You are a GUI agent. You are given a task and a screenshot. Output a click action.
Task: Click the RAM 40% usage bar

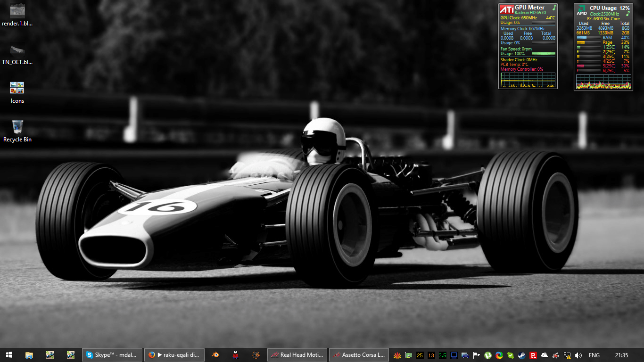tap(588, 38)
